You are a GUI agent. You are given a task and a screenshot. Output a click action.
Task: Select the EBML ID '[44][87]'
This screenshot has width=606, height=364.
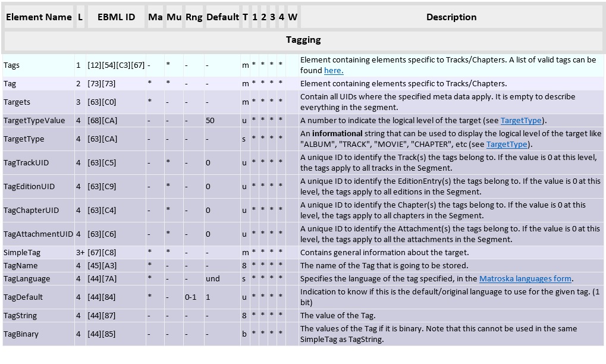102,315
